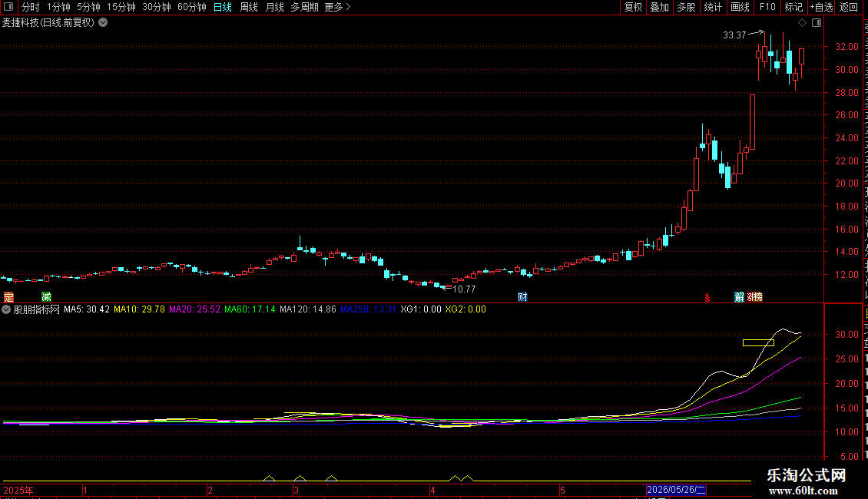Click the 2025年 label on time axis
The width and height of the screenshot is (868, 499).
[x=18, y=490]
